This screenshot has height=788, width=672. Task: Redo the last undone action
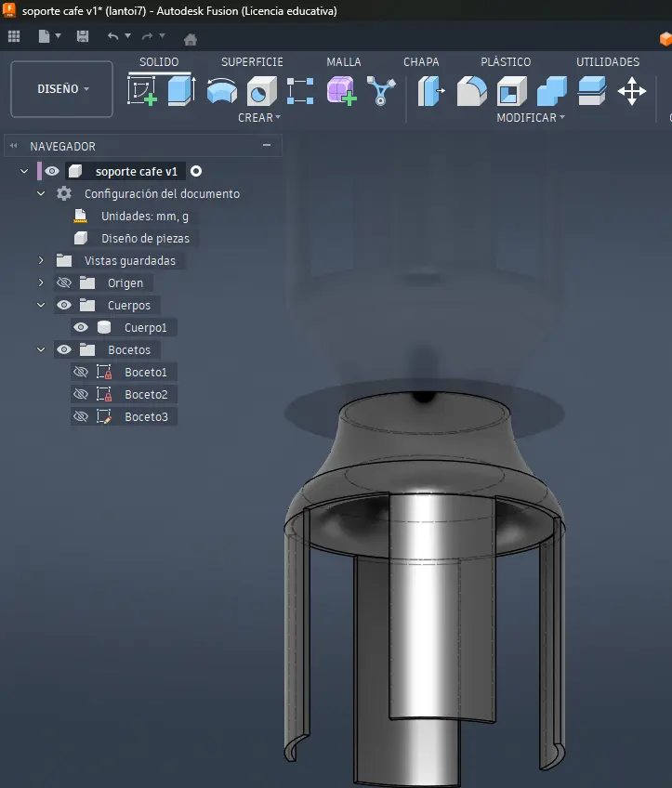(x=147, y=36)
